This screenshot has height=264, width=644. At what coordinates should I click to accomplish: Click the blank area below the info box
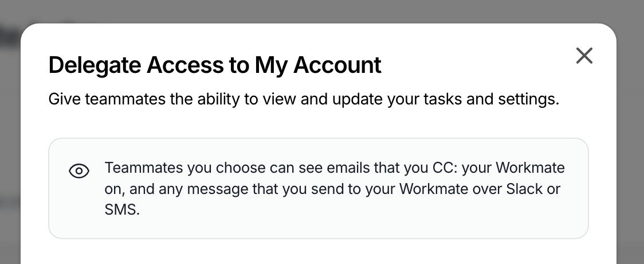coord(319,252)
